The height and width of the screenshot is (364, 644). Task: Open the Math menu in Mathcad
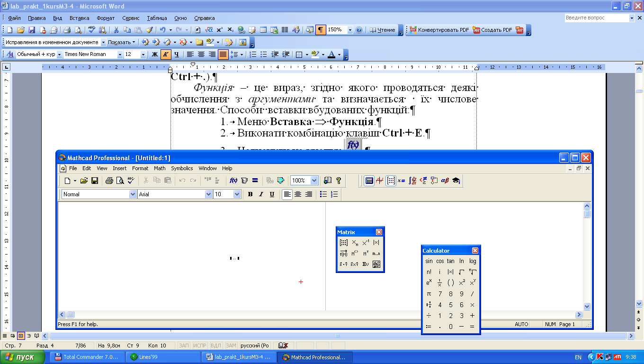coord(160,168)
